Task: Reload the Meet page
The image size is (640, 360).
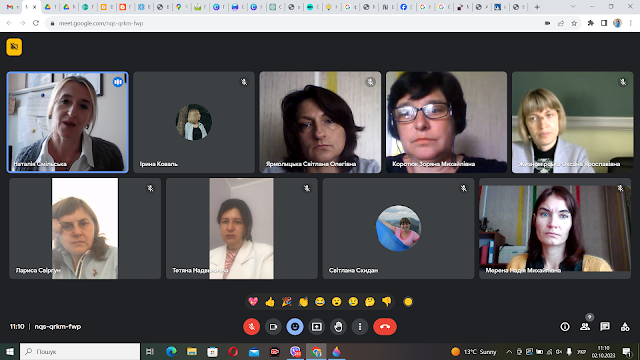Action: (x=36, y=23)
